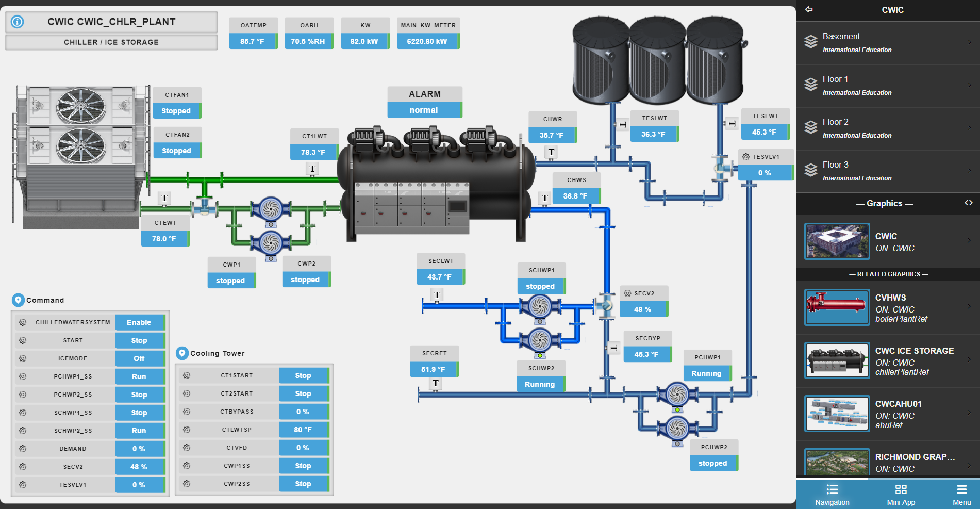Open the CWC ICE STORAGE graphic
The height and width of the screenshot is (509, 980).
pos(888,360)
